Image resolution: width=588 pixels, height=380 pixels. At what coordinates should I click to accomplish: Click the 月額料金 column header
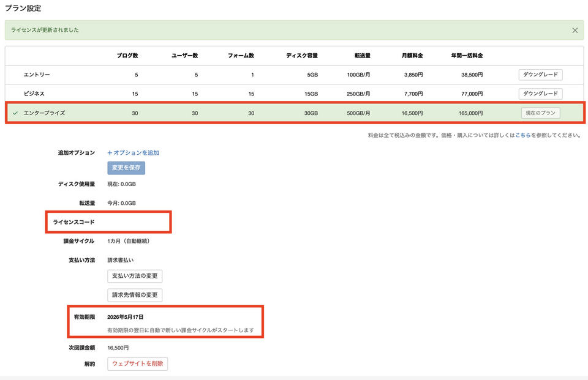412,56
